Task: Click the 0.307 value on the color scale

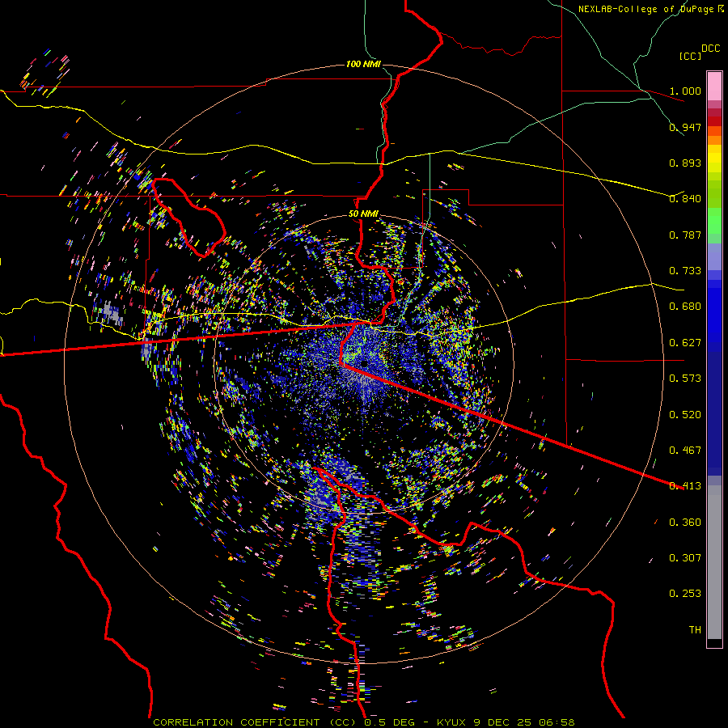Action: click(685, 558)
